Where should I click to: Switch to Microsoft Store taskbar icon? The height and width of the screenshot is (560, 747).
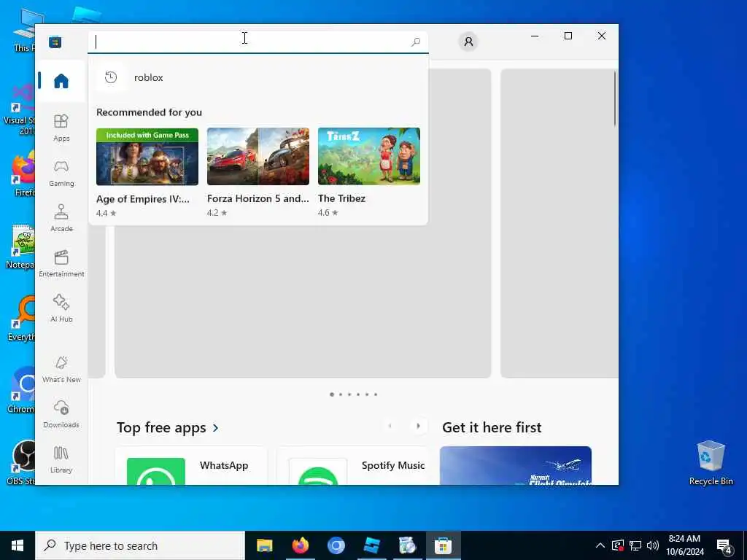point(443,545)
